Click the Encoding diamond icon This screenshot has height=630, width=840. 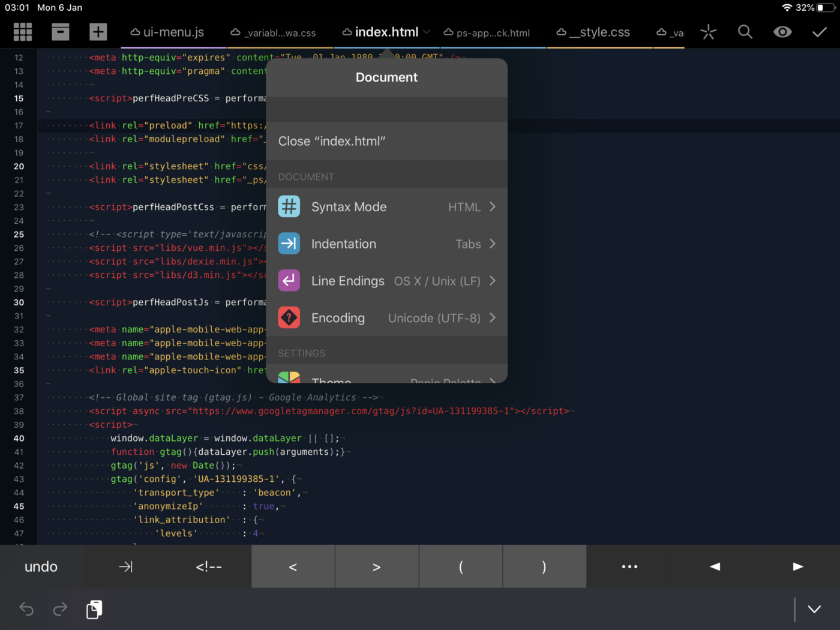[289, 318]
